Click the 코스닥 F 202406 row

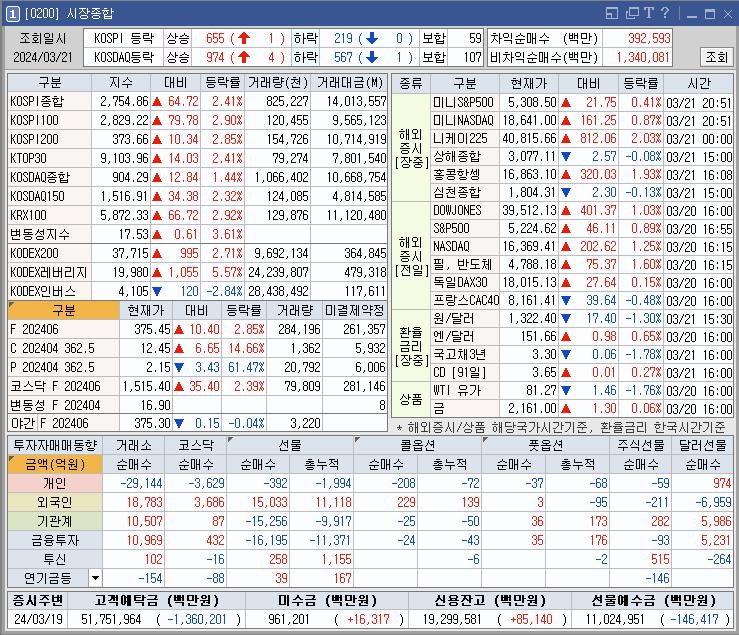tap(197, 387)
